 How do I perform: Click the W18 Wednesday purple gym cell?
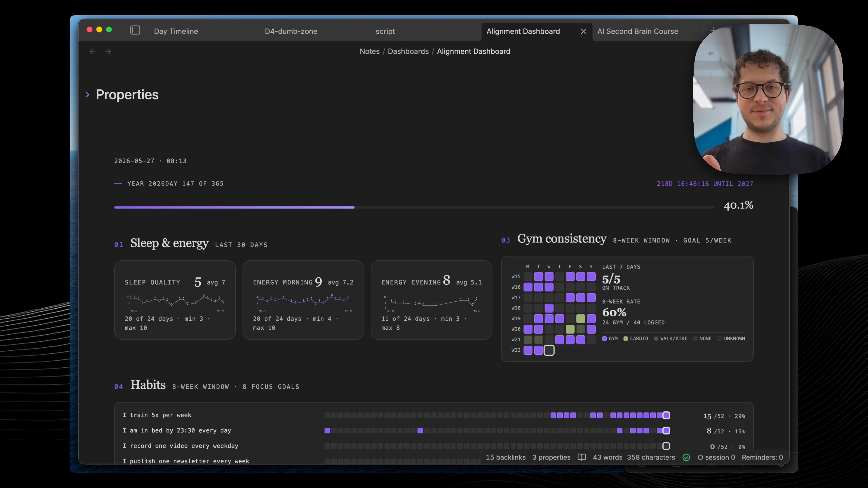(549, 308)
